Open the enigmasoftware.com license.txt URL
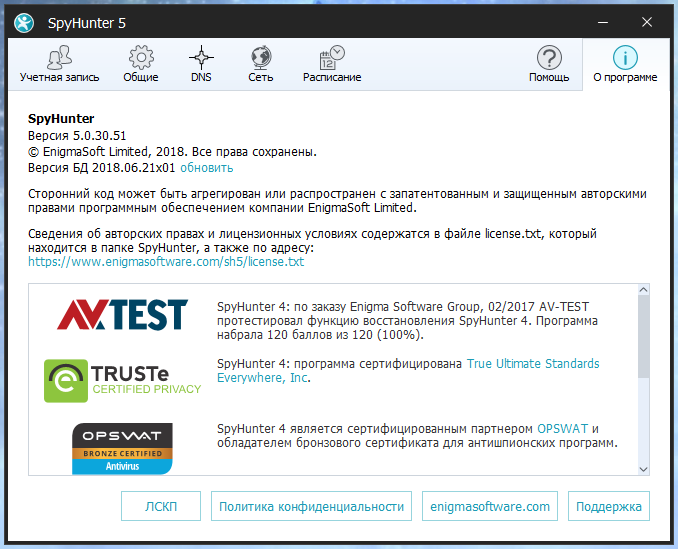 point(166,262)
